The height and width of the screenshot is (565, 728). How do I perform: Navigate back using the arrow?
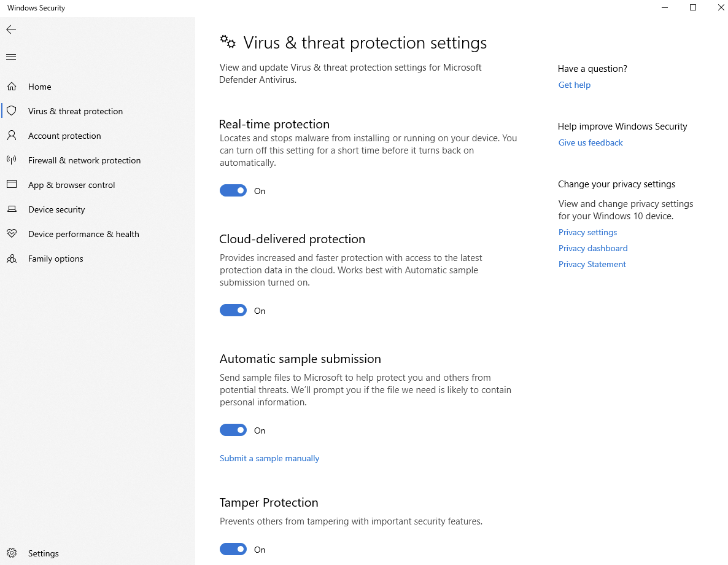(11, 29)
